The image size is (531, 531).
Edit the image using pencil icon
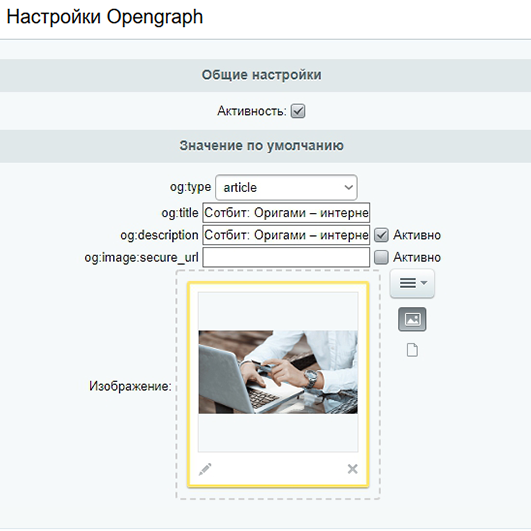click(205, 469)
